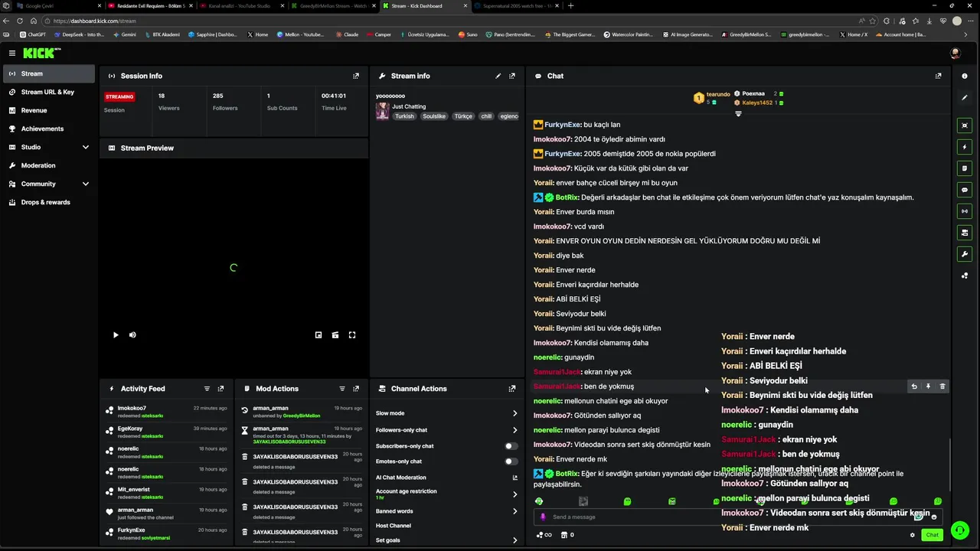
Task: Play the stream preview
Action: [x=116, y=334]
